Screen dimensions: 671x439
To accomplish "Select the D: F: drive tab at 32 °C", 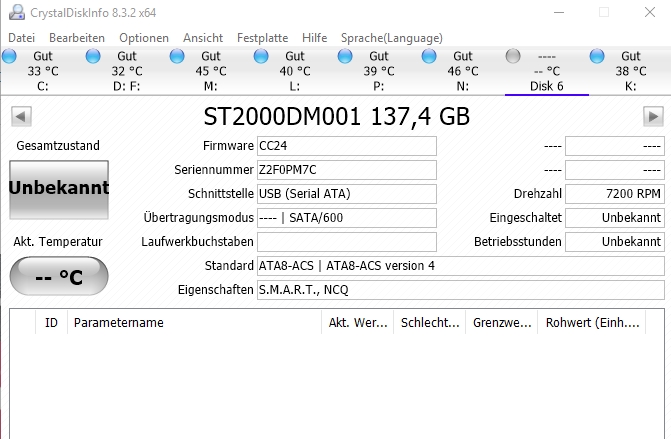I will (127, 71).
